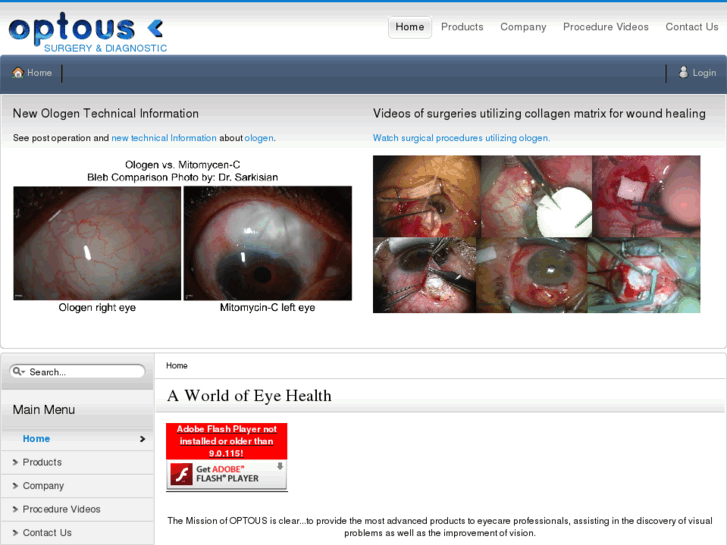Click the 'A World of Eye Health' heading
The image size is (727, 545).
[x=249, y=396]
